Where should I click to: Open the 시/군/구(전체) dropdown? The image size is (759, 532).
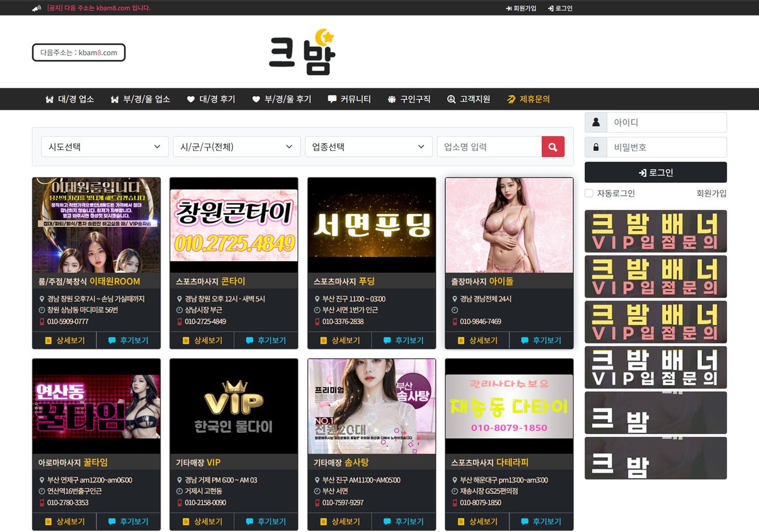point(236,146)
